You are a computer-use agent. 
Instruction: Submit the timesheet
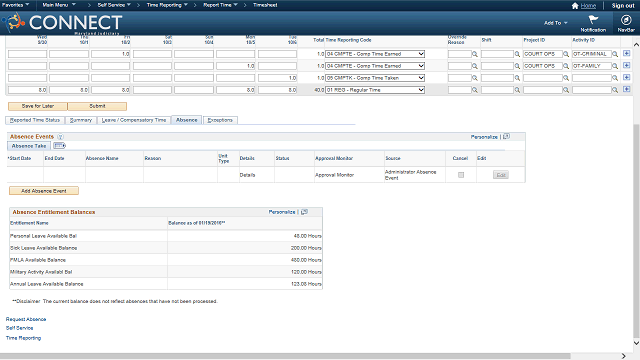[97, 106]
